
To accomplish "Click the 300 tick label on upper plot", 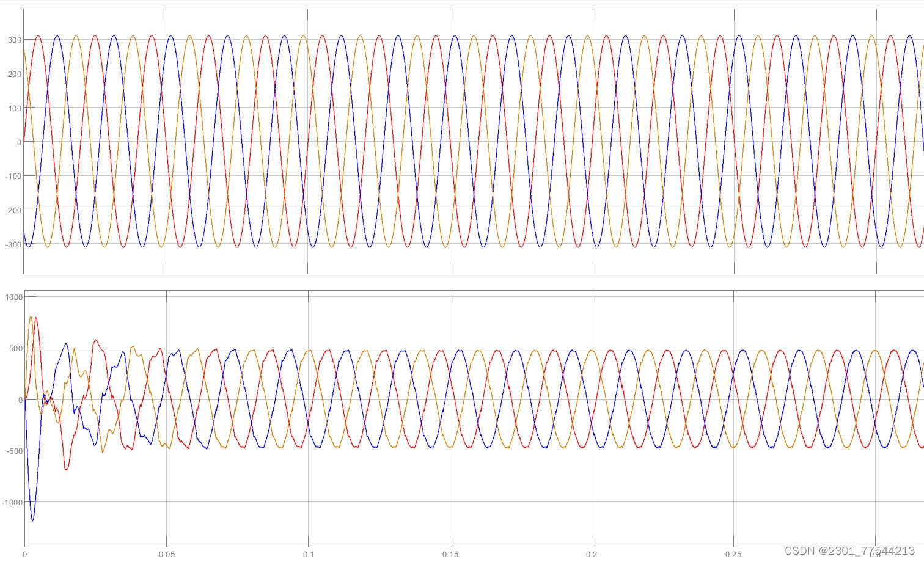I will click(x=15, y=40).
